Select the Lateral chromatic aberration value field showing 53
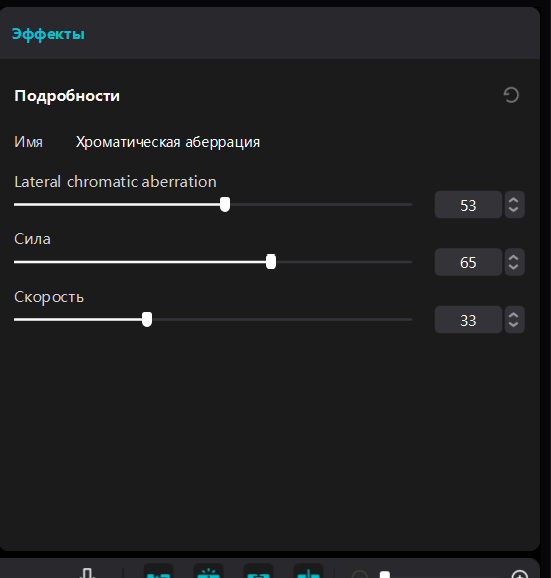 coord(468,205)
